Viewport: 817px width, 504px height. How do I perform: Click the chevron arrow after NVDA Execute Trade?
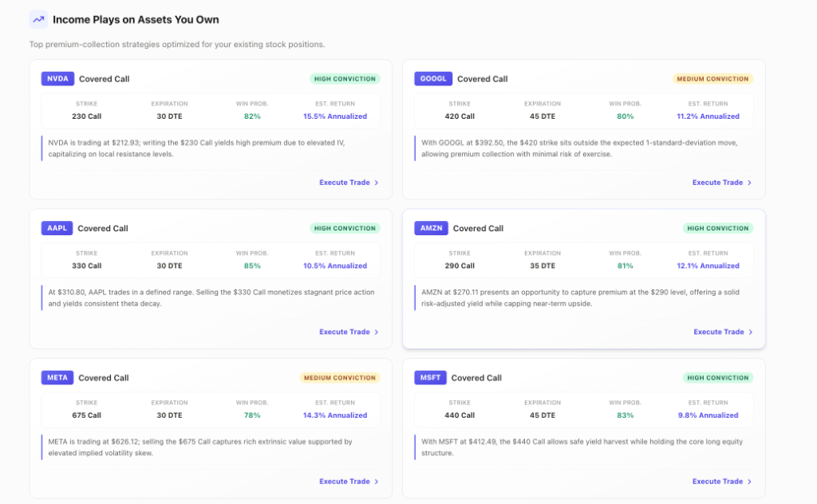click(x=377, y=183)
